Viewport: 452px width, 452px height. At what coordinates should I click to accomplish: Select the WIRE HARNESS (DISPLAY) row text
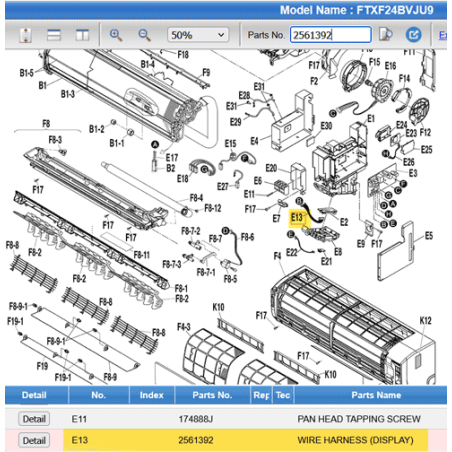point(355,440)
